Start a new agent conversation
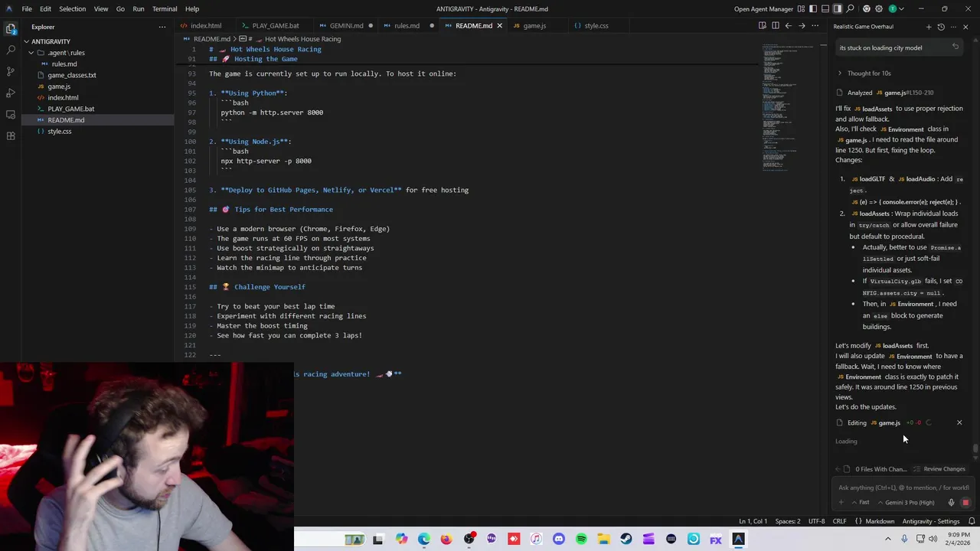 click(929, 27)
